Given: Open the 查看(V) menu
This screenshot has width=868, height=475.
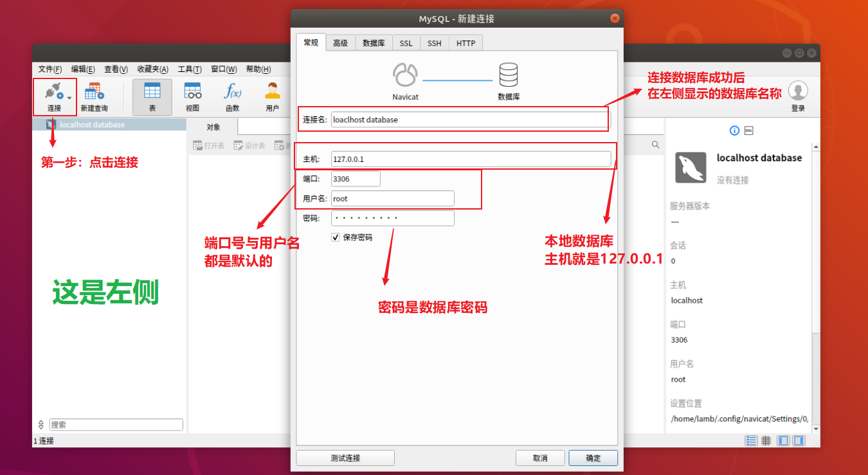Looking at the screenshot, I should (x=116, y=69).
